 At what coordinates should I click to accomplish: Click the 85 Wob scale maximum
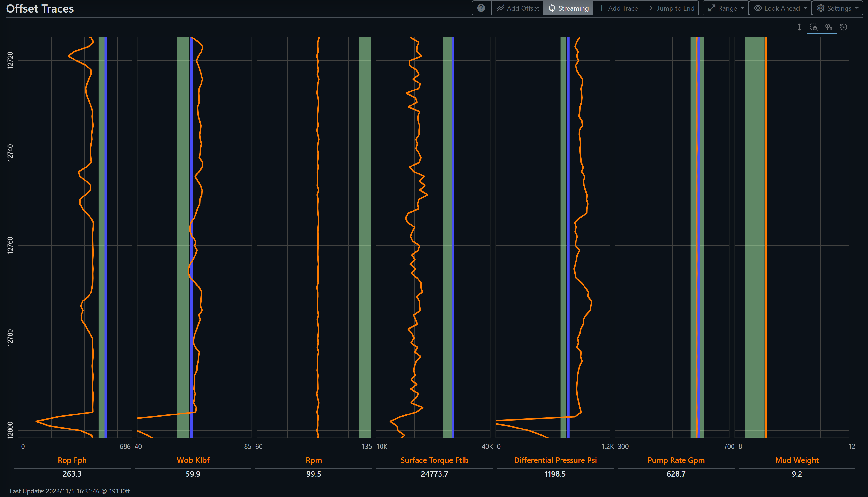pos(248,446)
